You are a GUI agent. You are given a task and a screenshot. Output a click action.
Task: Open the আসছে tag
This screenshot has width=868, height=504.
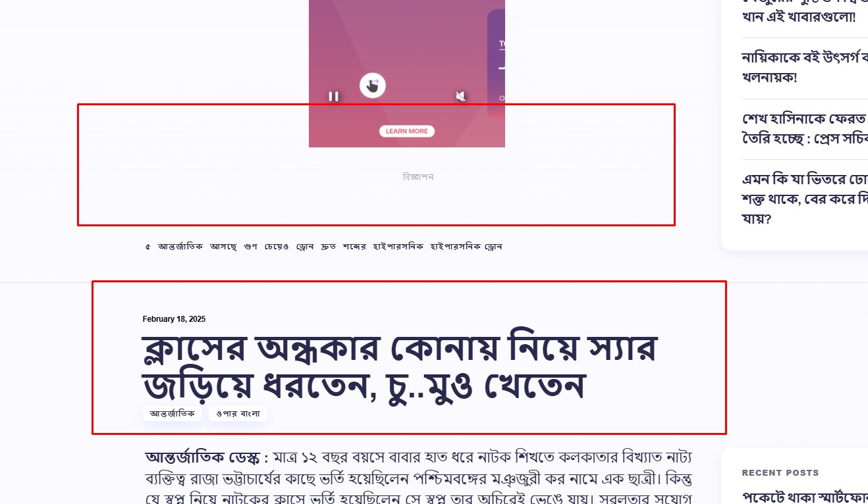[x=223, y=247]
